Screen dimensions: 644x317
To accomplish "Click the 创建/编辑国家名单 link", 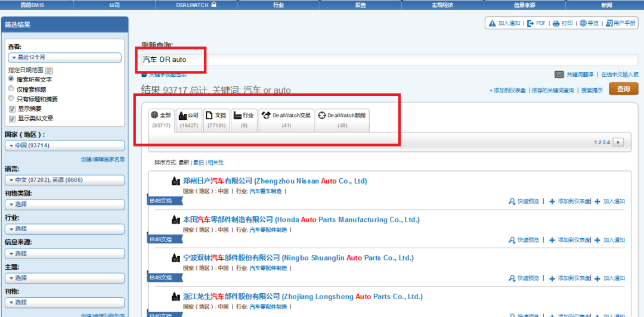I will point(103,159).
